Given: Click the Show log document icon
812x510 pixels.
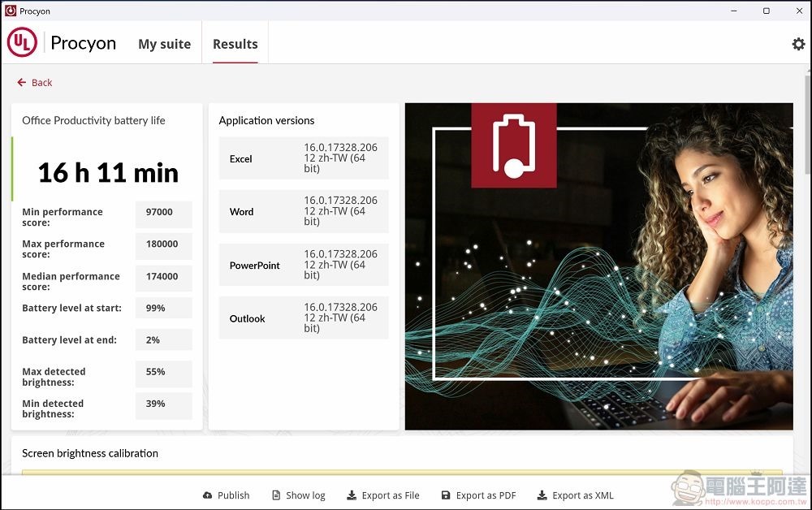Looking at the screenshot, I should [276, 495].
